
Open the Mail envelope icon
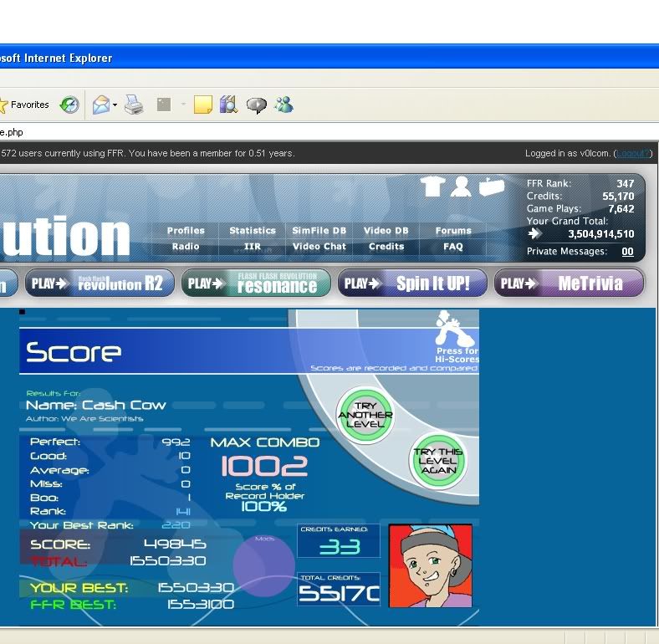101,105
